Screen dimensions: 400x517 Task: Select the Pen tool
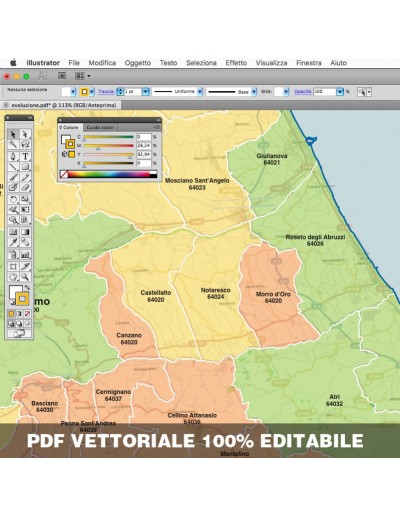13,156
